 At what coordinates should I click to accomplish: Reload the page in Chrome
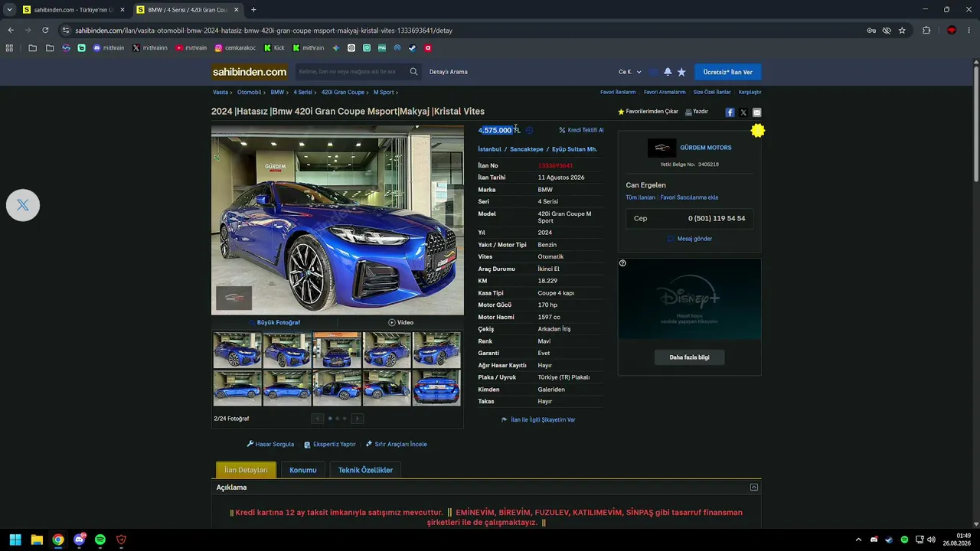click(x=45, y=31)
